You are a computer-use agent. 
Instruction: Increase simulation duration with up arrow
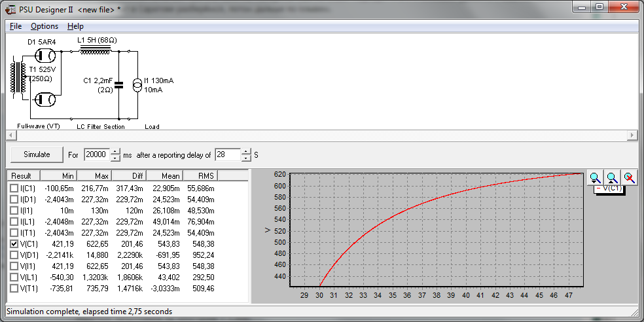[x=115, y=152]
